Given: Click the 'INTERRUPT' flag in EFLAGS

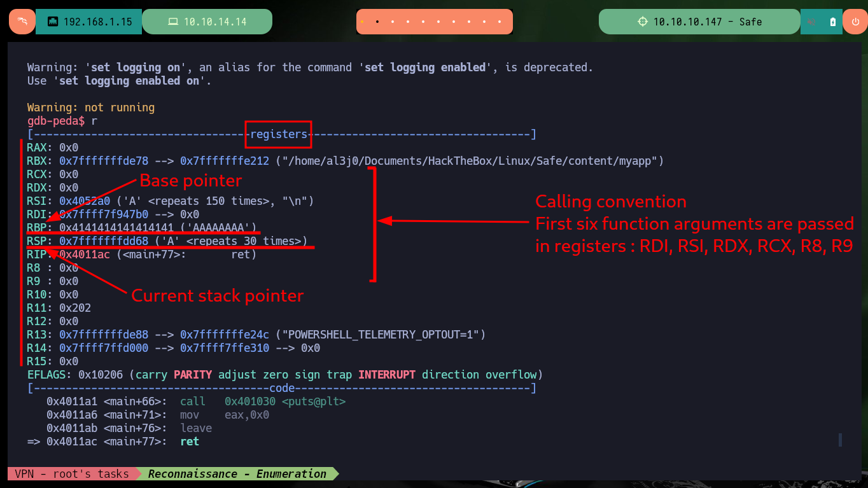Looking at the screenshot, I should pos(387,375).
